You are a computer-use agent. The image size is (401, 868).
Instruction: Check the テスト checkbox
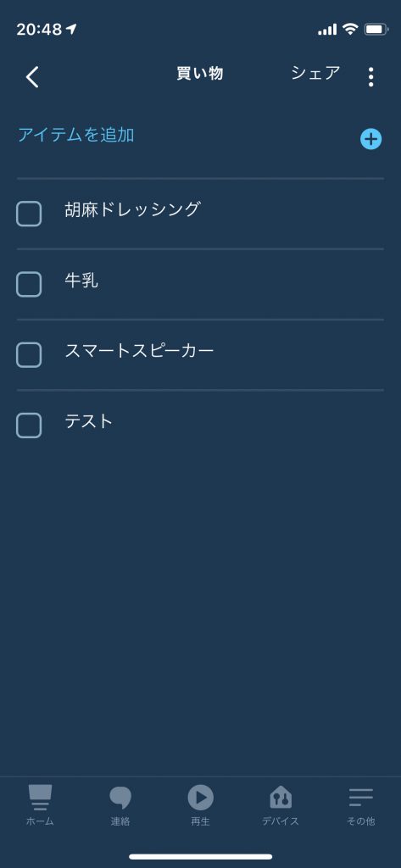pyautogui.click(x=29, y=426)
